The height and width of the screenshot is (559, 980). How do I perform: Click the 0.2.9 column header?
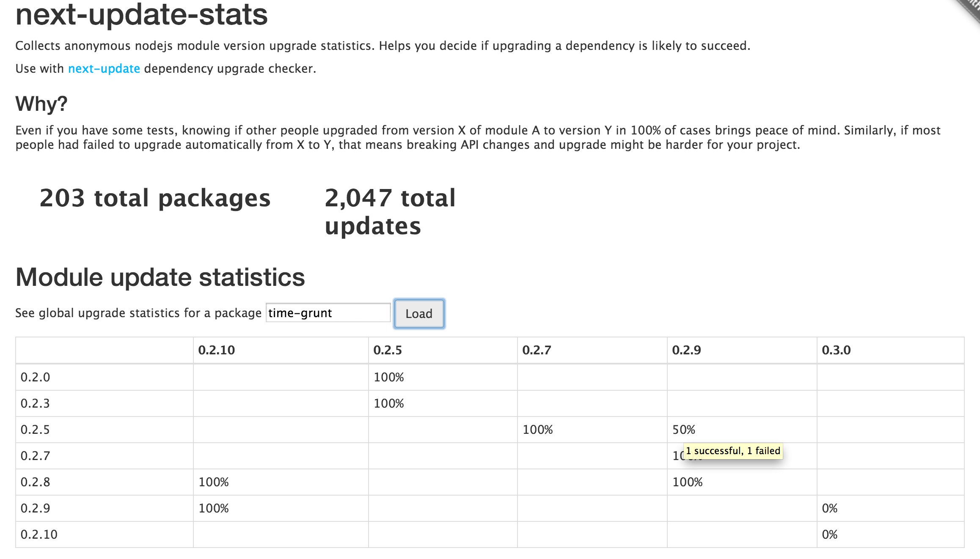[x=686, y=350]
